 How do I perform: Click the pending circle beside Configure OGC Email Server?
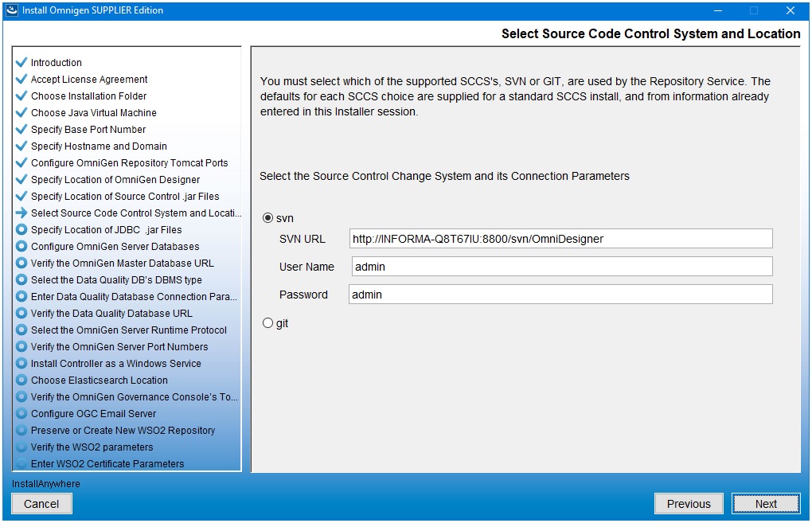21,413
